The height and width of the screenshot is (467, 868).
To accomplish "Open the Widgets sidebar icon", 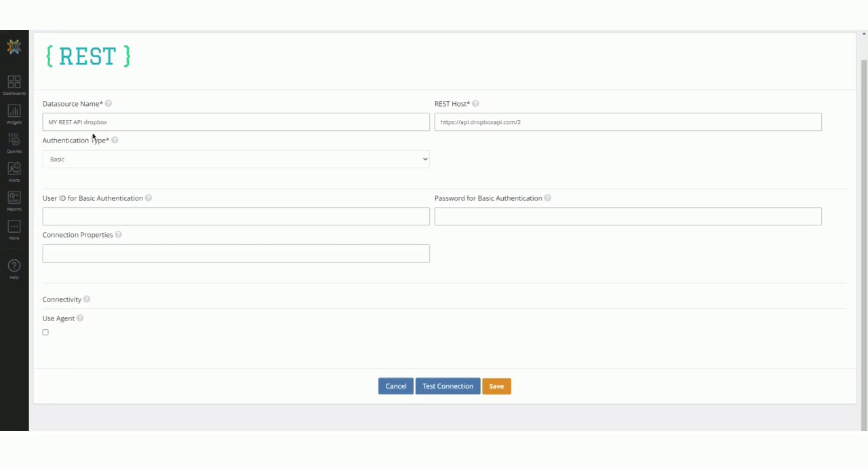I will [x=14, y=113].
